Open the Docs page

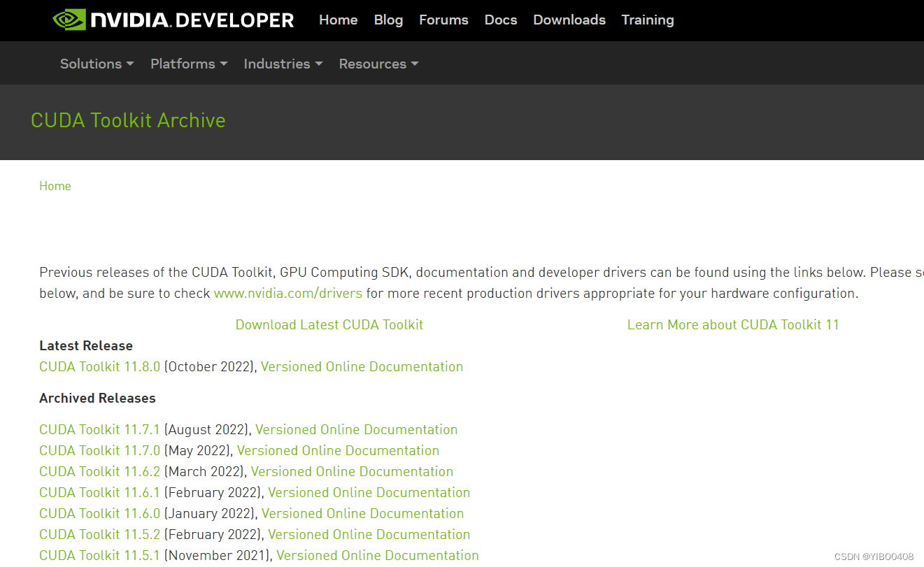coord(501,20)
